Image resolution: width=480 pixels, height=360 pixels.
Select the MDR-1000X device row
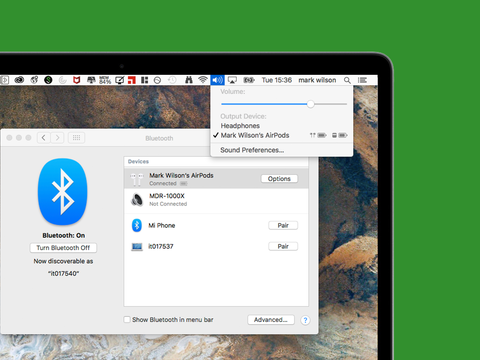[x=216, y=199]
